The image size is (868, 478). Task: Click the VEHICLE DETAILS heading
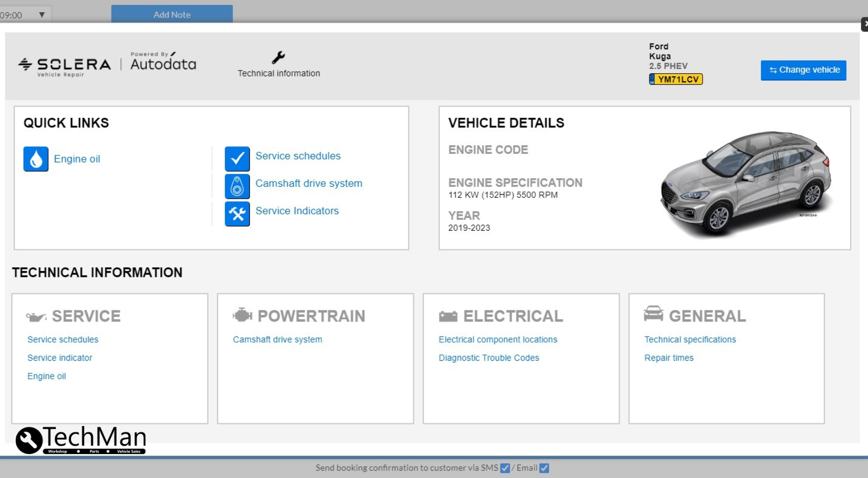[506, 123]
